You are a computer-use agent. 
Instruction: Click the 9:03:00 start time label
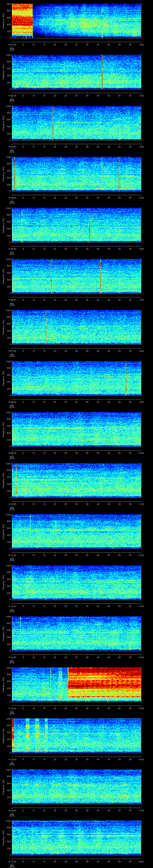click(12, 147)
